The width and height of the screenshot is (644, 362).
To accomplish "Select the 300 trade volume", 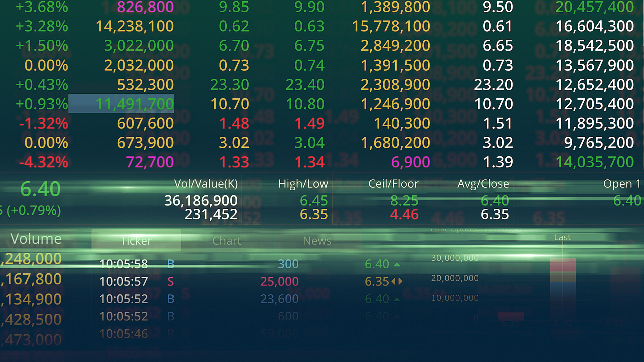I will pos(288,264).
